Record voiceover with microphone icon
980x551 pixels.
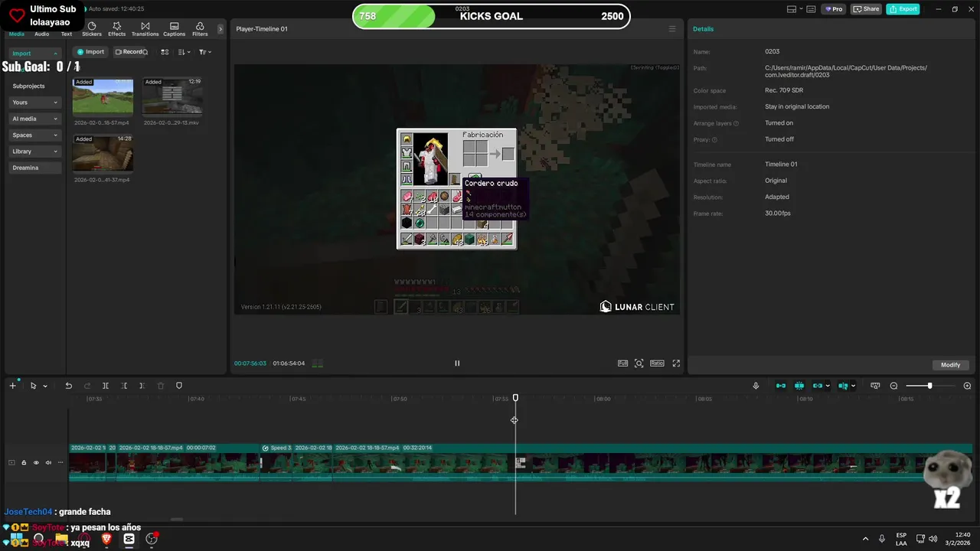point(756,386)
